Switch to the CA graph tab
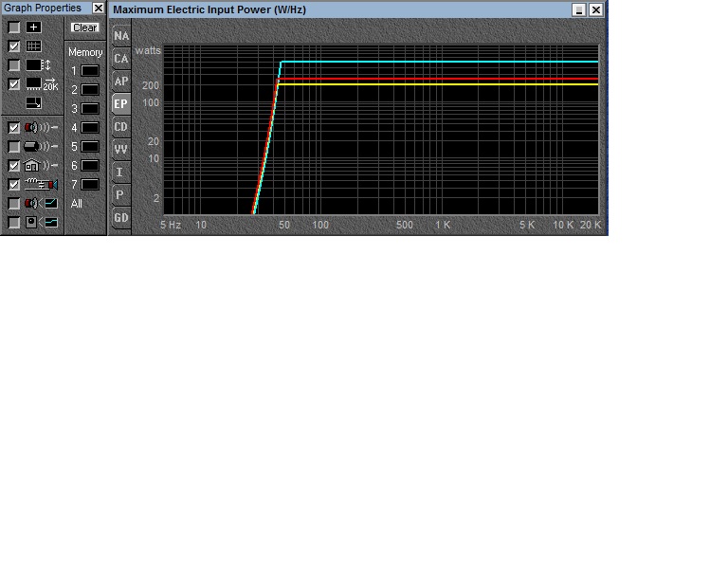The width and height of the screenshot is (728, 582). 121,59
